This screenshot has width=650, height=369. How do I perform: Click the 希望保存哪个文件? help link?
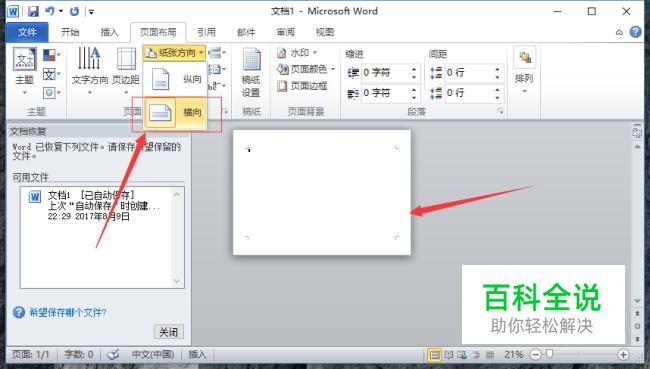tap(68, 312)
